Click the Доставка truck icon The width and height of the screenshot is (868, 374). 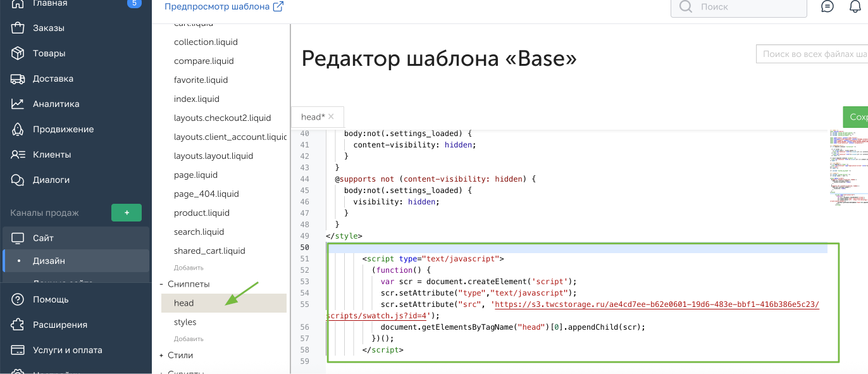[18, 78]
